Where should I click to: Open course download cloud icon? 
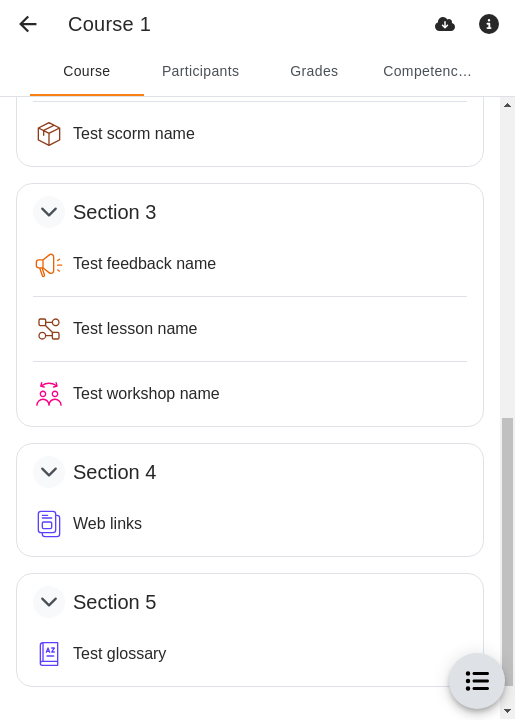click(x=445, y=24)
